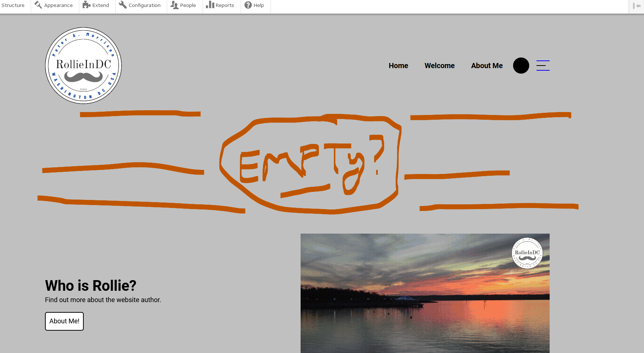Image resolution: width=644 pixels, height=353 pixels.
Task: Select Welcome in the site navigation
Action: pos(439,66)
